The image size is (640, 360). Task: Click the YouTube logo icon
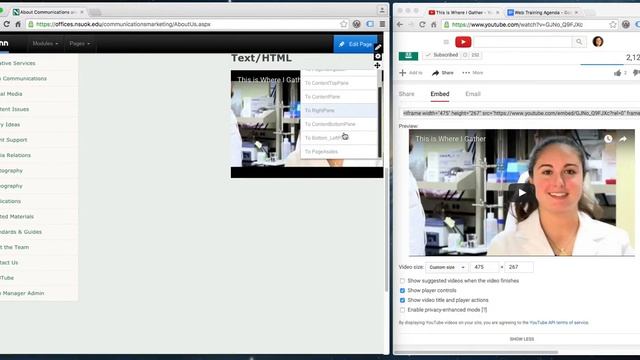click(x=463, y=42)
